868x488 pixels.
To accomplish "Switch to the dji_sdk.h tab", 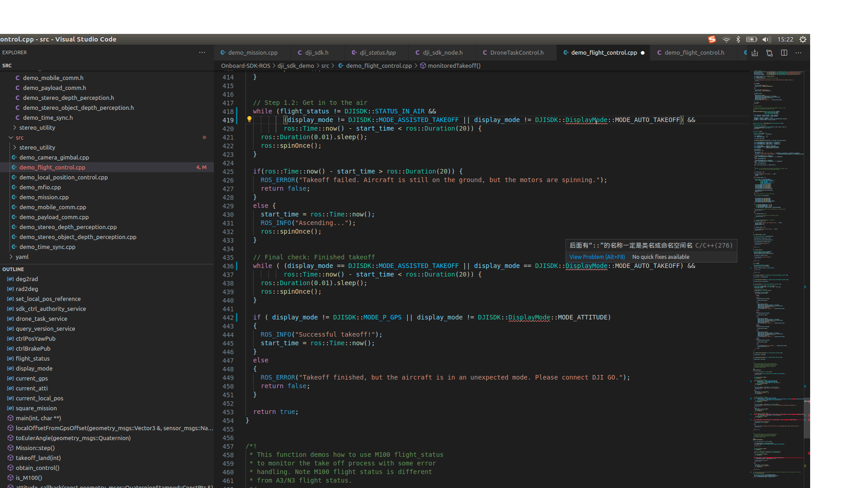I will pyautogui.click(x=316, y=53).
